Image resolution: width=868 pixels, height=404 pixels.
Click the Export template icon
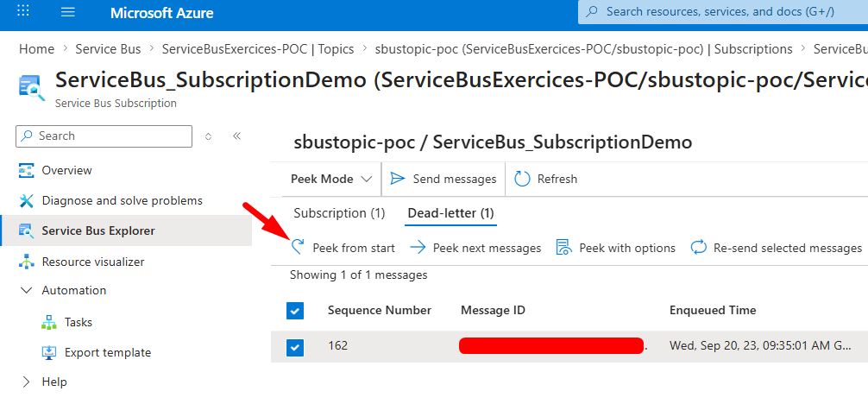point(49,352)
